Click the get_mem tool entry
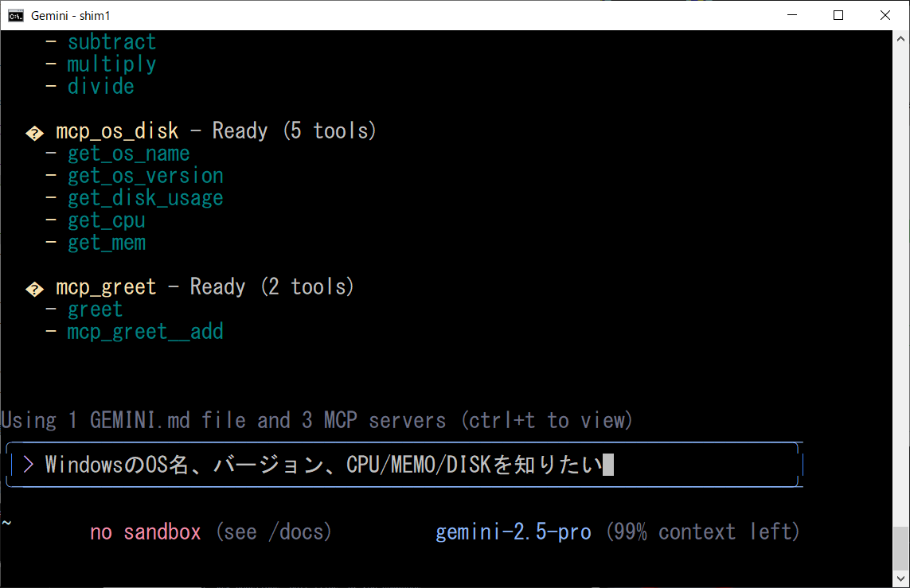Screen dimensions: 910x588 click(x=106, y=243)
